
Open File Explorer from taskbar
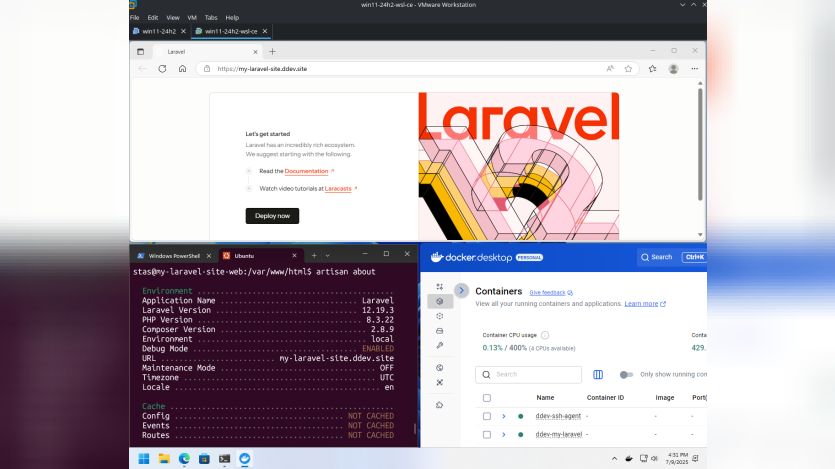(164, 458)
